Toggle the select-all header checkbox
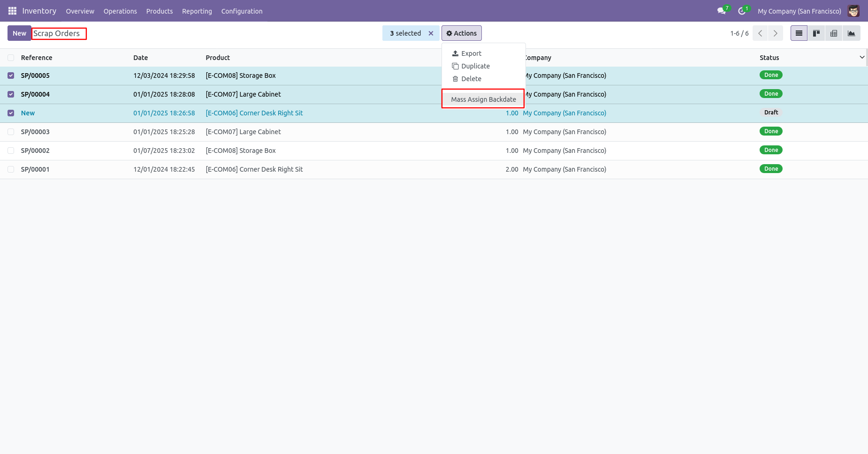Image resolution: width=868 pixels, height=454 pixels. click(11, 58)
